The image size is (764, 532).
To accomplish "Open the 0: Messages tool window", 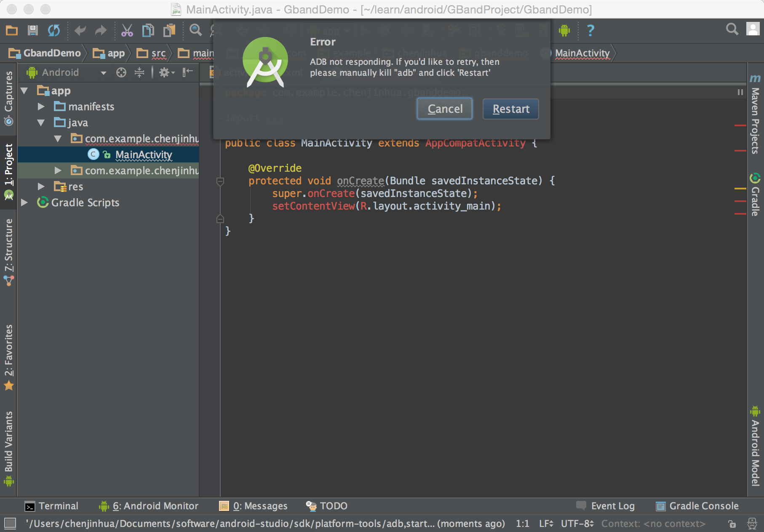I will tap(253, 506).
